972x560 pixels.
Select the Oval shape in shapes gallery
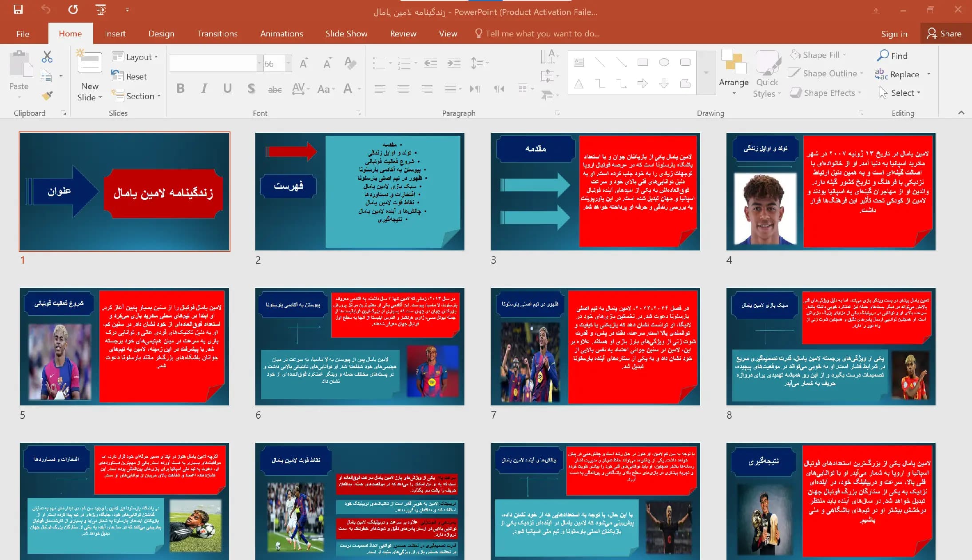click(x=664, y=62)
